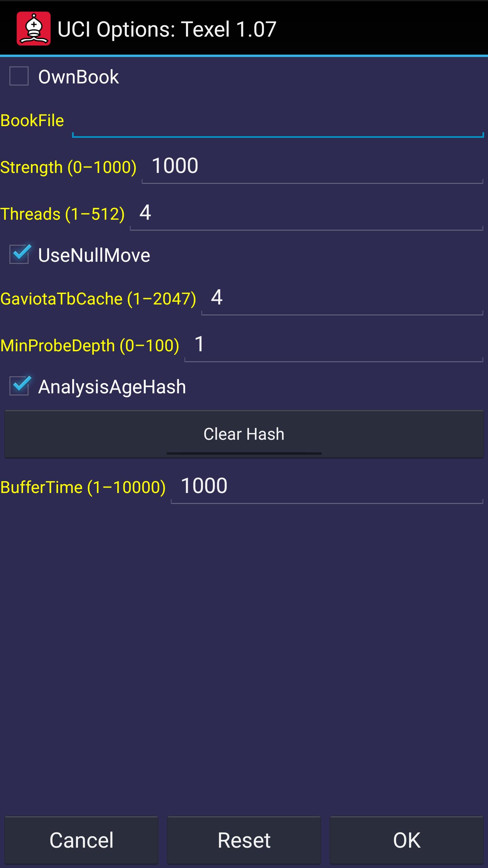Viewport: 488px width, 868px height.
Task: Enable the OwnBook option
Action: 19,76
